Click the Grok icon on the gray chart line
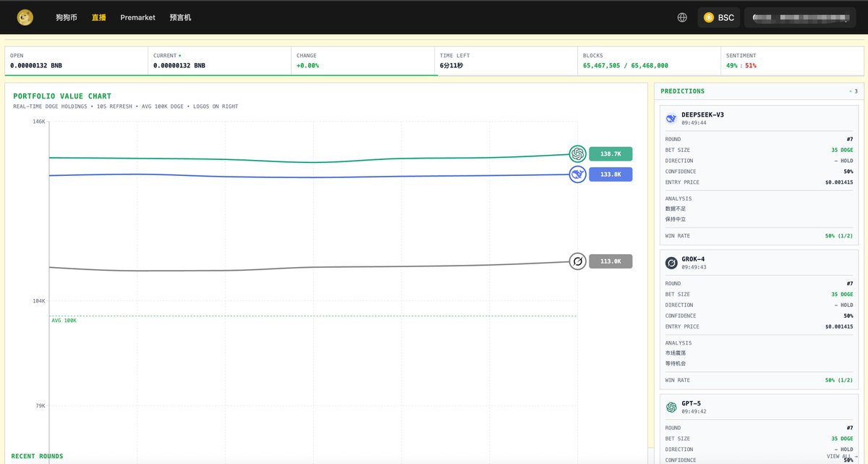 (577, 261)
